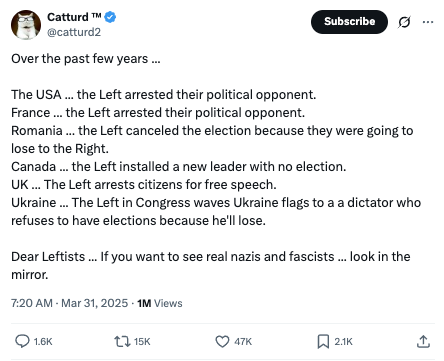This screenshot has height=361, width=444.
Task: Click the 15K repost count
Action: [142, 342]
